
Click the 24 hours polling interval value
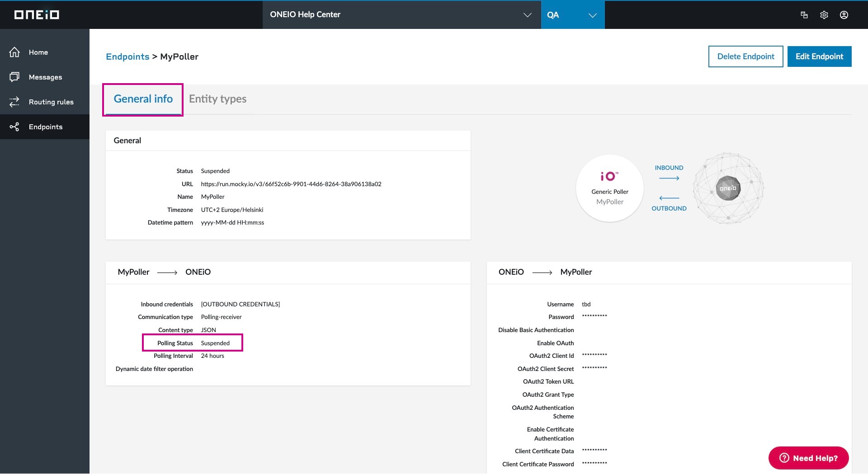(x=212, y=356)
